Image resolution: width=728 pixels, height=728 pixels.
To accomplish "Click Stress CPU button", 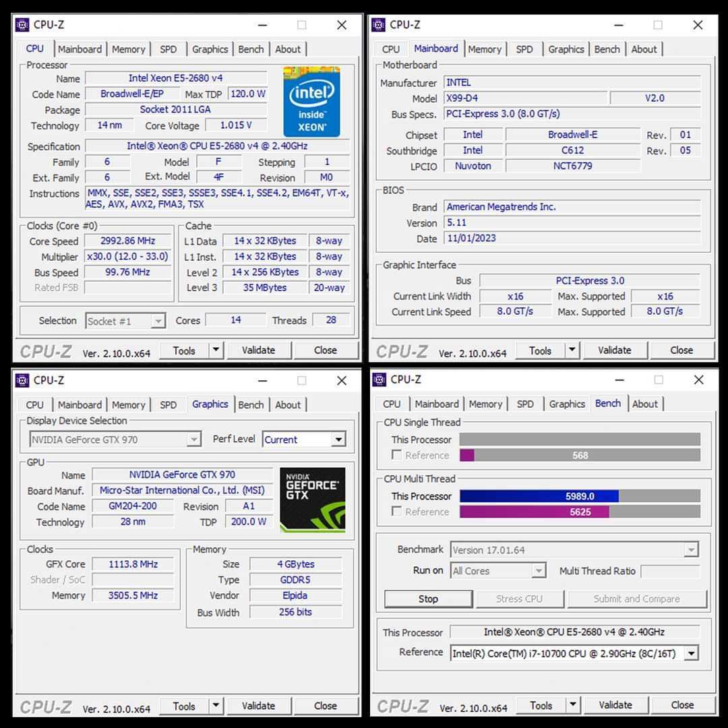I will click(520, 599).
